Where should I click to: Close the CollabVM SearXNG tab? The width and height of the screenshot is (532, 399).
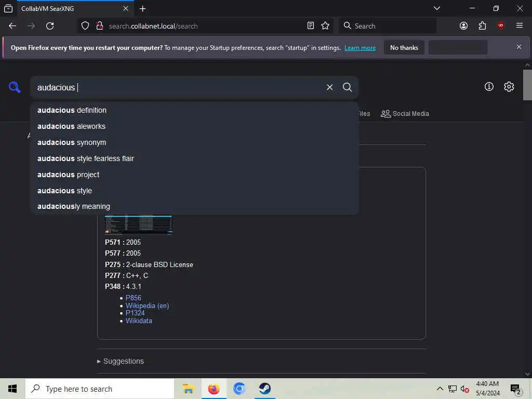tap(126, 8)
